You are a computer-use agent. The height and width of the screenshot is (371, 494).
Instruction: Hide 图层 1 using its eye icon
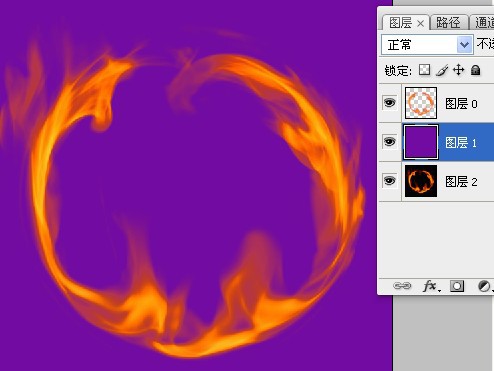coord(389,142)
